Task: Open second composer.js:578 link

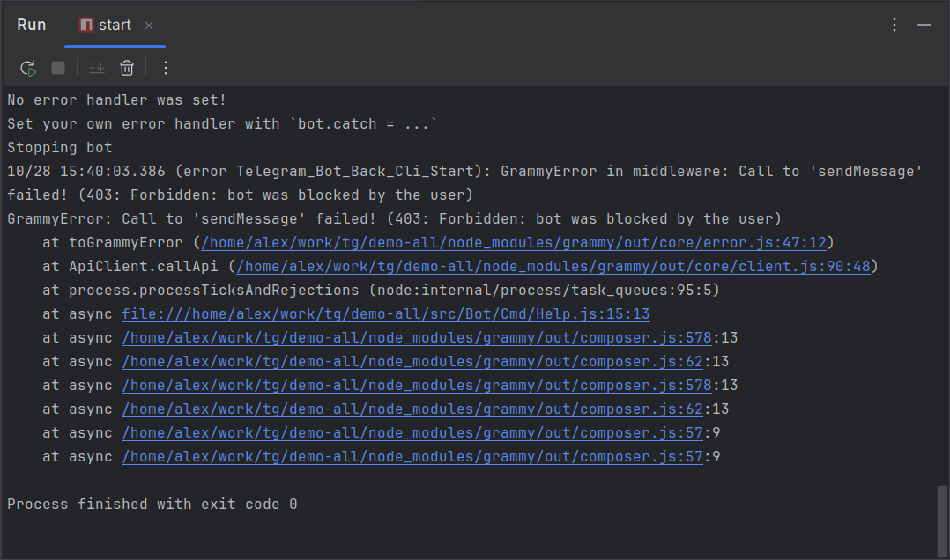Action: 416,386
